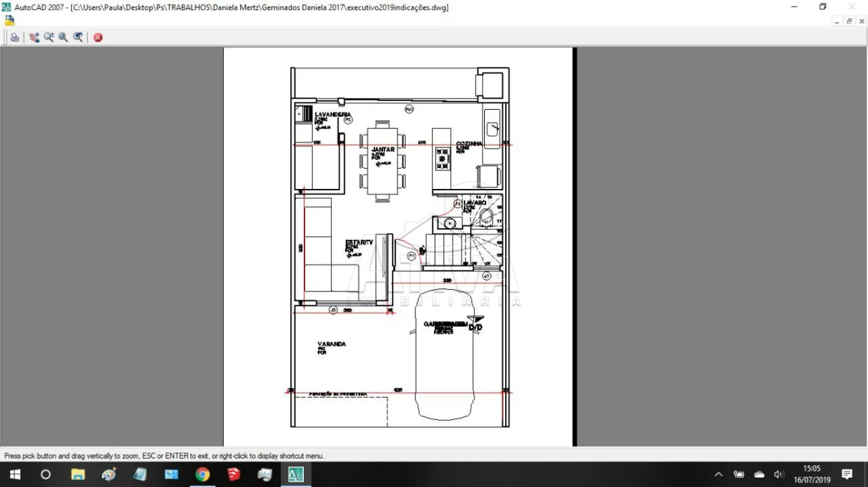Click the Zoom Original tool
Screen dimensions: 868x487
tap(78, 38)
